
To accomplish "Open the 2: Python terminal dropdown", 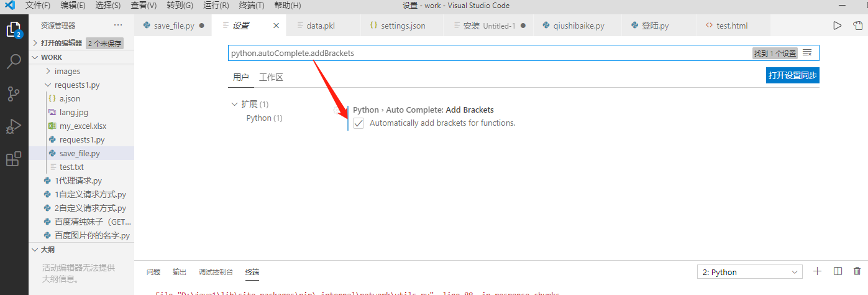I will (x=751, y=272).
